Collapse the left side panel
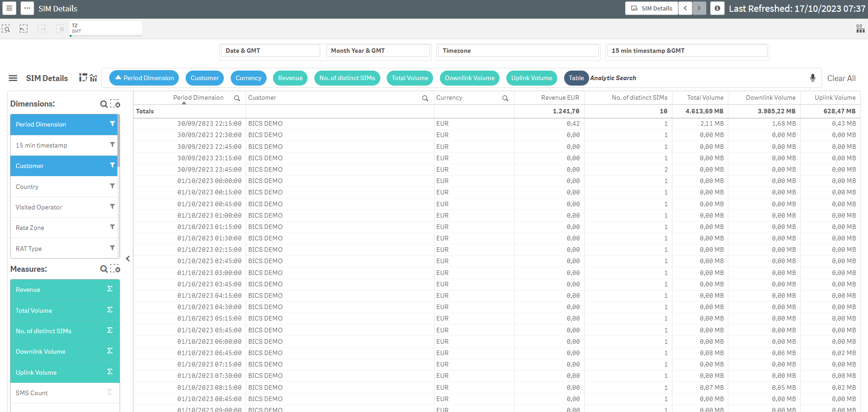868x412 pixels. pos(128,259)
